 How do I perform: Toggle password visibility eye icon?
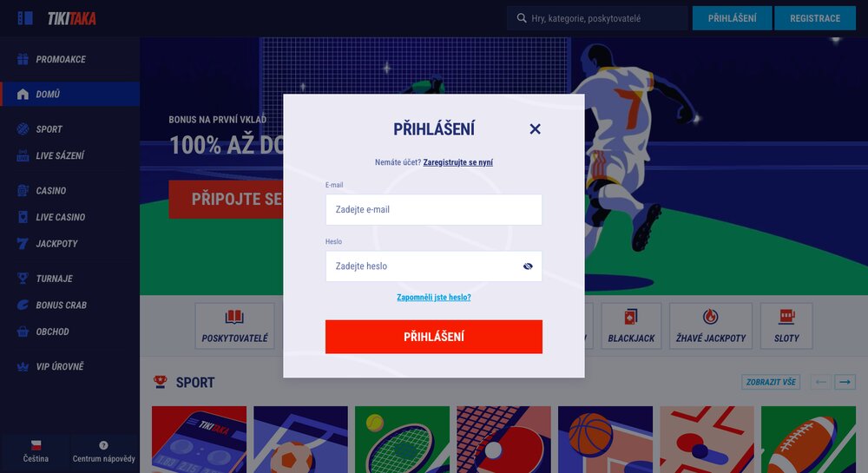click(x=528, y=266)
